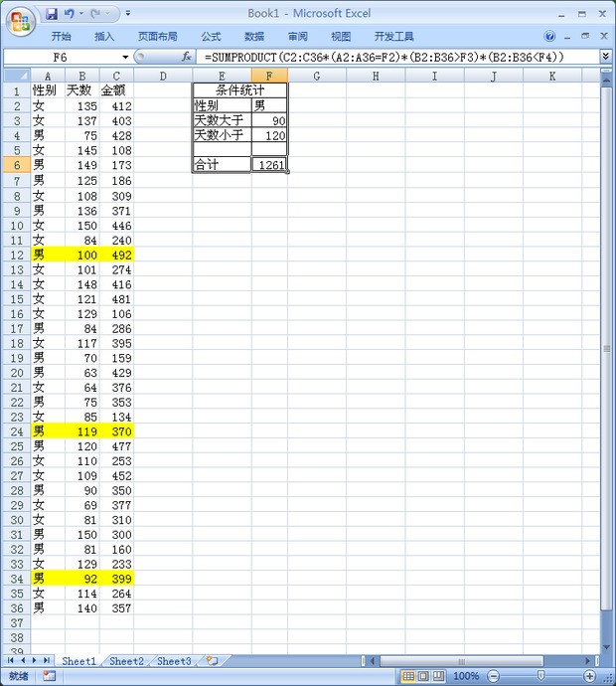
Task: Click the scroll down arrow
Action: click(606, 647)
